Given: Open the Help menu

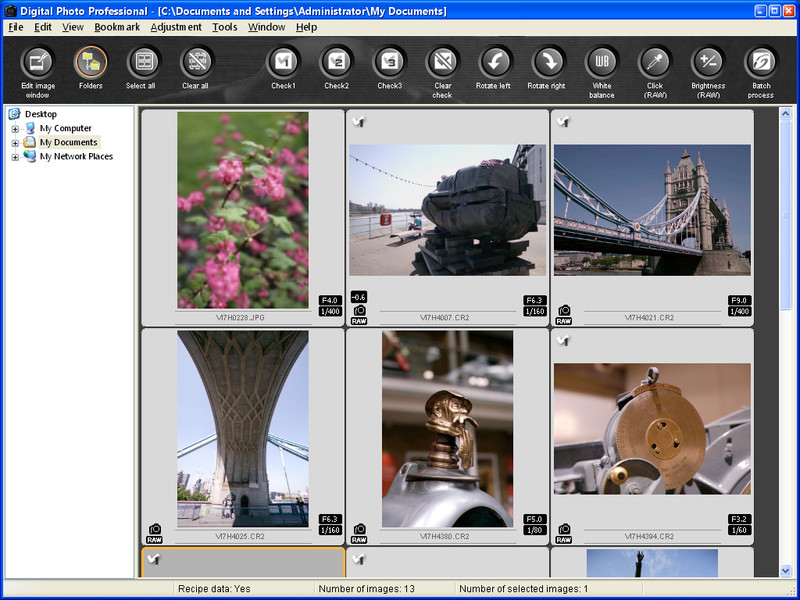Looking at the screenshot, I should [x=306, y=27].
